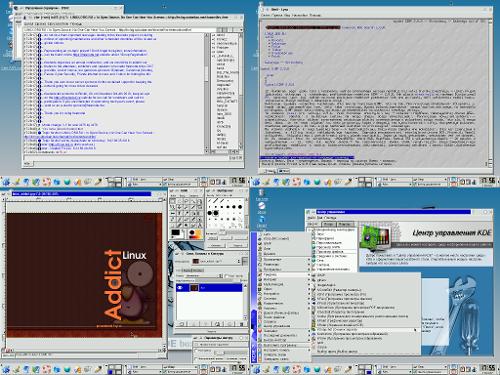Click the black foreground color swatch
This screenshot has height=375, width=500.
[x=176, y=232]
